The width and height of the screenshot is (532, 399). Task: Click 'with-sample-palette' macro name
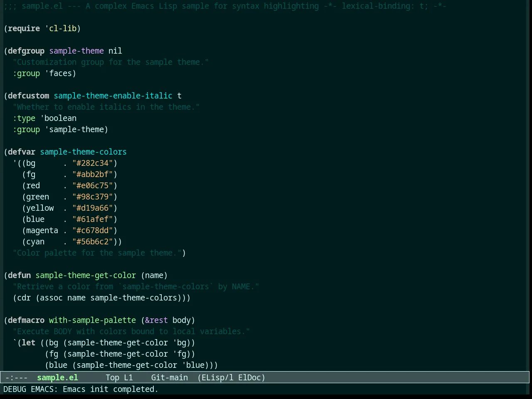click(92, 320)
